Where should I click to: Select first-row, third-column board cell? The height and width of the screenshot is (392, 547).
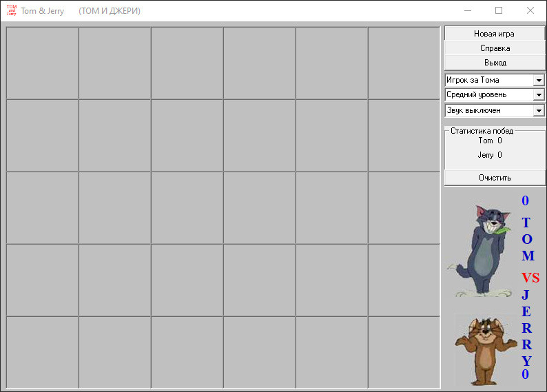point(187,63)
